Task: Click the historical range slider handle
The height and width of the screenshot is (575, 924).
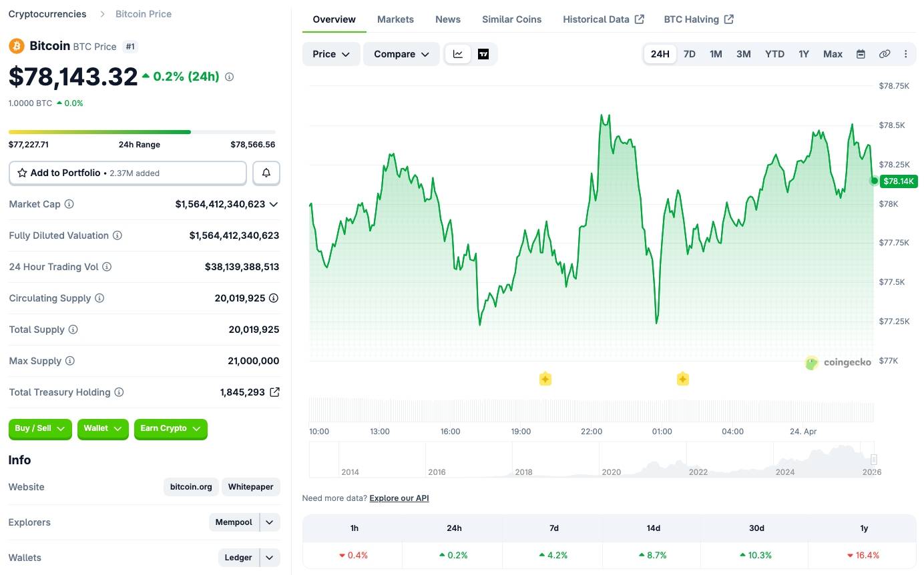Action: pyautogui.click(x=873, y=460)
